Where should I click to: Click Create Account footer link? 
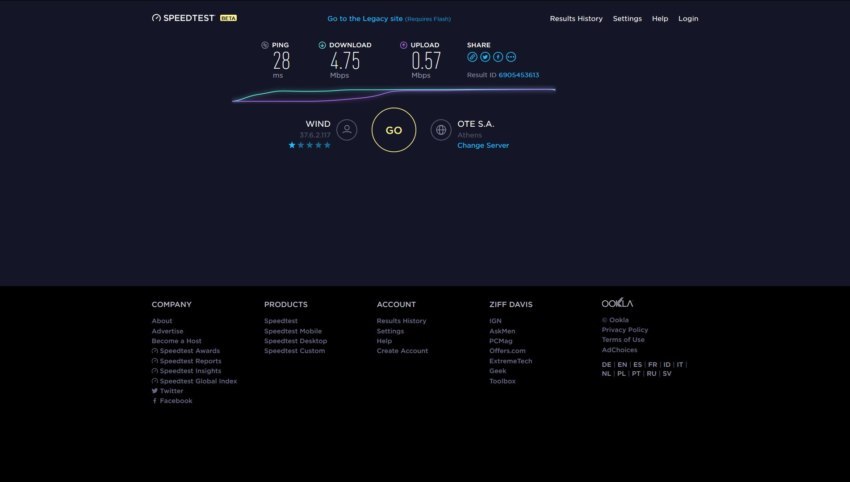(x=402, y=351)
